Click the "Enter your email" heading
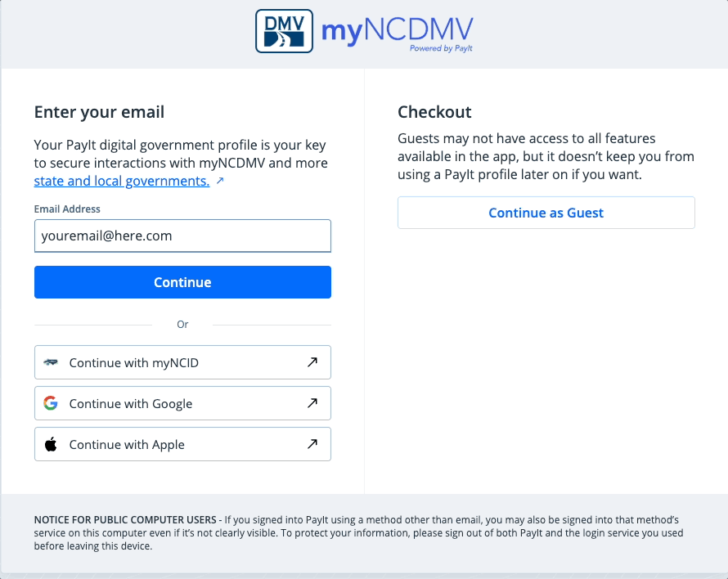 [x=99, y=112]
